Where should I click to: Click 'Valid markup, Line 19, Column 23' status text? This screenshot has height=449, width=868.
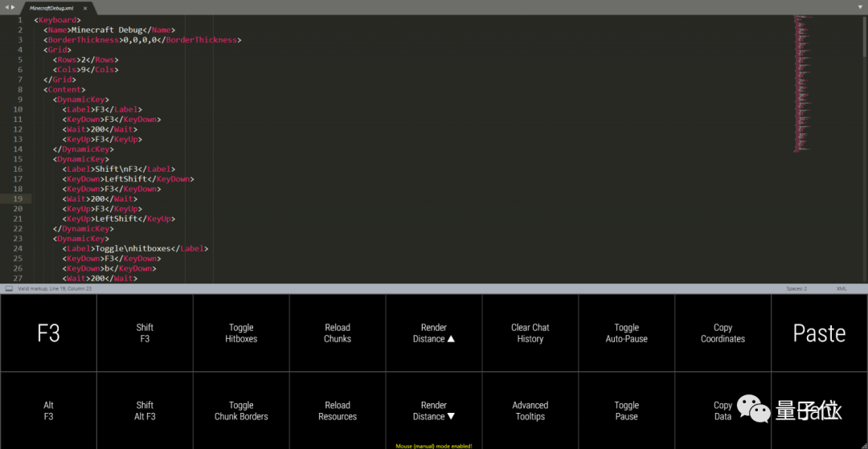[x=55, y=288]
